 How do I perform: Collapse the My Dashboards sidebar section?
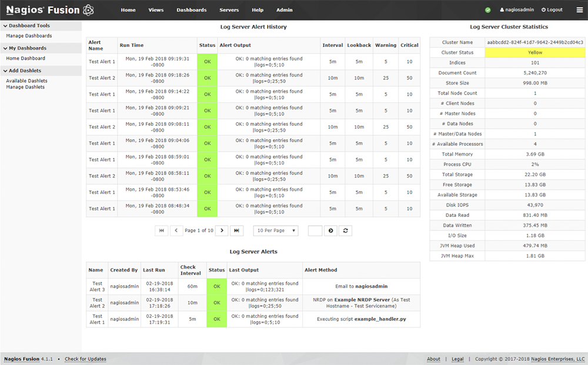(x=6, y=48)
